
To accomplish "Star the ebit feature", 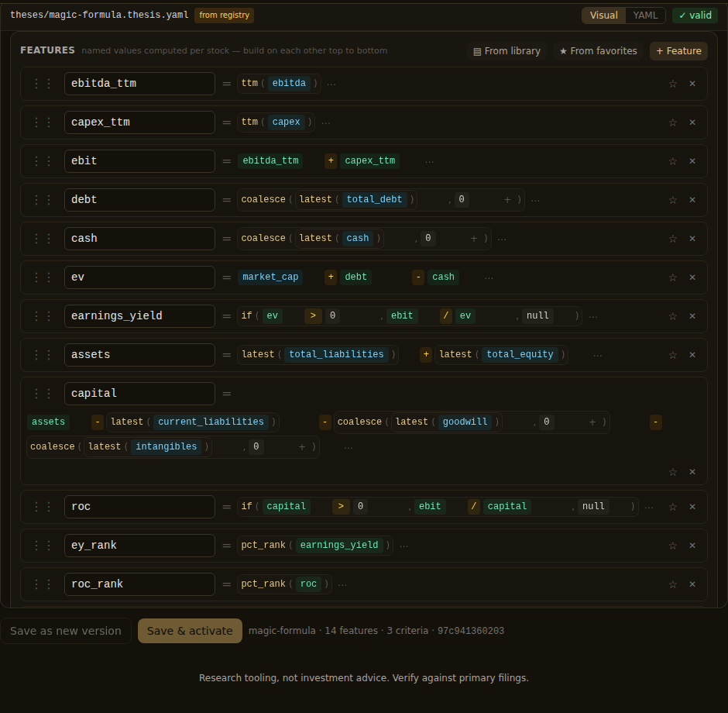I will coord(672,161).
